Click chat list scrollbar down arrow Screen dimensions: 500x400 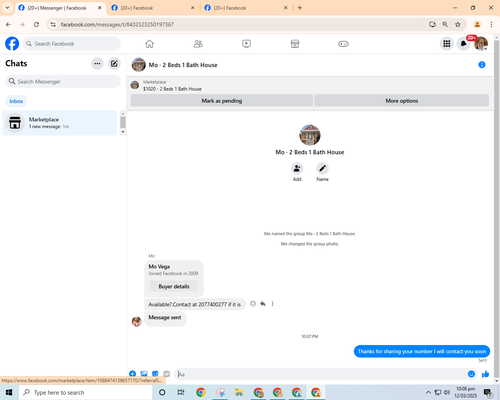[123, 132]
